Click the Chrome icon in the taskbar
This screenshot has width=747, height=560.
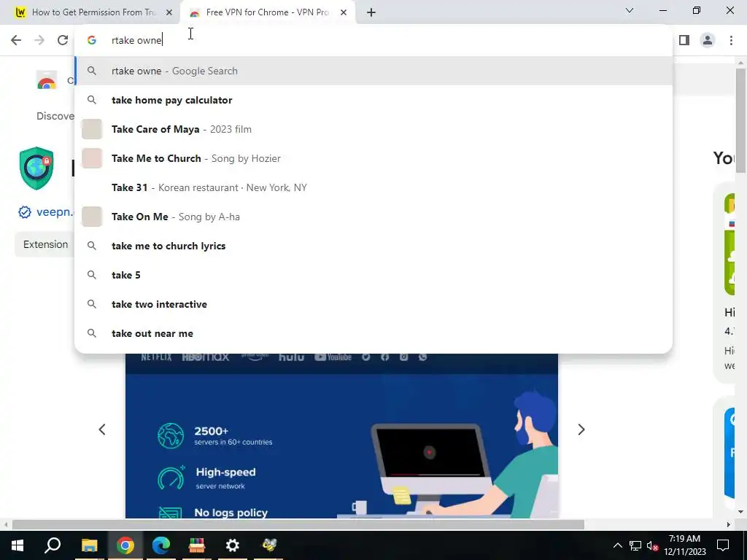click(125, 545)
